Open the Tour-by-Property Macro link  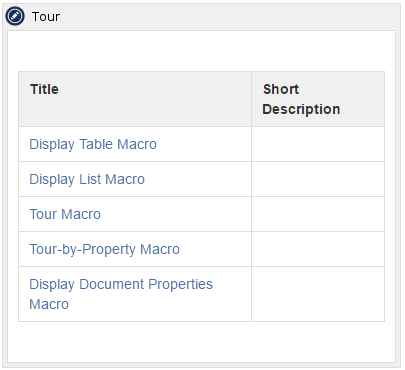pyautogui.click(x=105, y=249)
